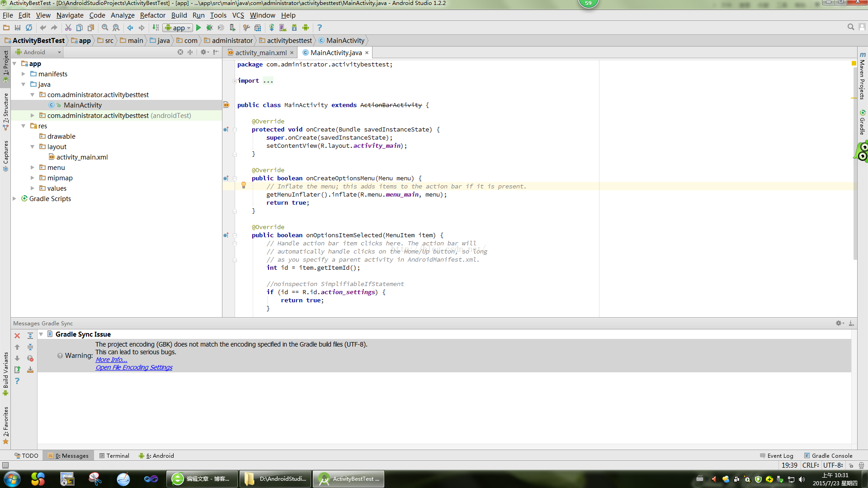Toggle the Build Variants side panel

[5, 374]
